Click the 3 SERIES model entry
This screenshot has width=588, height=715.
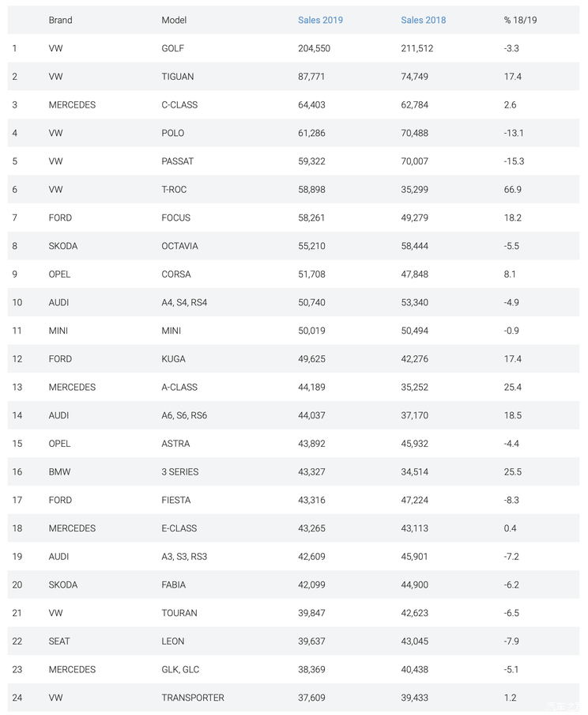pos(179,472)
